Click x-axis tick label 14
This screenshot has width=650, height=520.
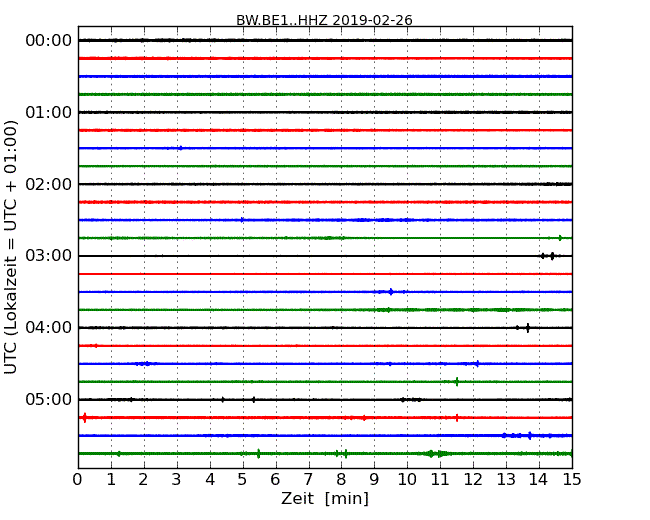point(539,480)
